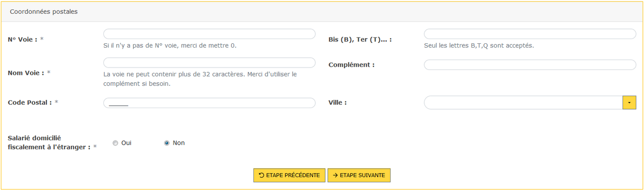Click the 'Nom Voie :' label

coord(26,73)
